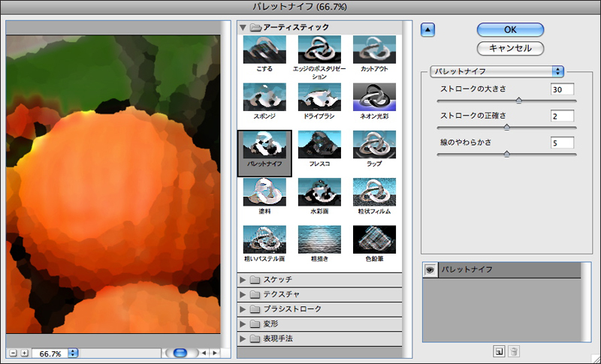Screen dimensions: 601x364
Task: Select the 水彩画 filter thumbnail
Action: (x=319, y=192)
